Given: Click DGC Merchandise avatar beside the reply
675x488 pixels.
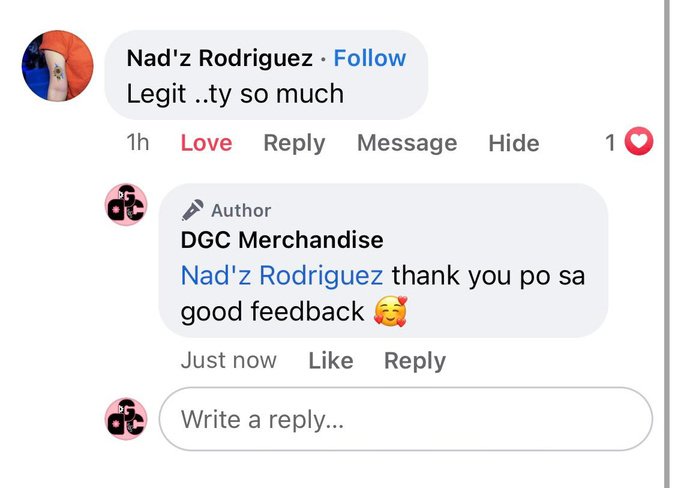Looking at the screenshot, I should 126,205.
